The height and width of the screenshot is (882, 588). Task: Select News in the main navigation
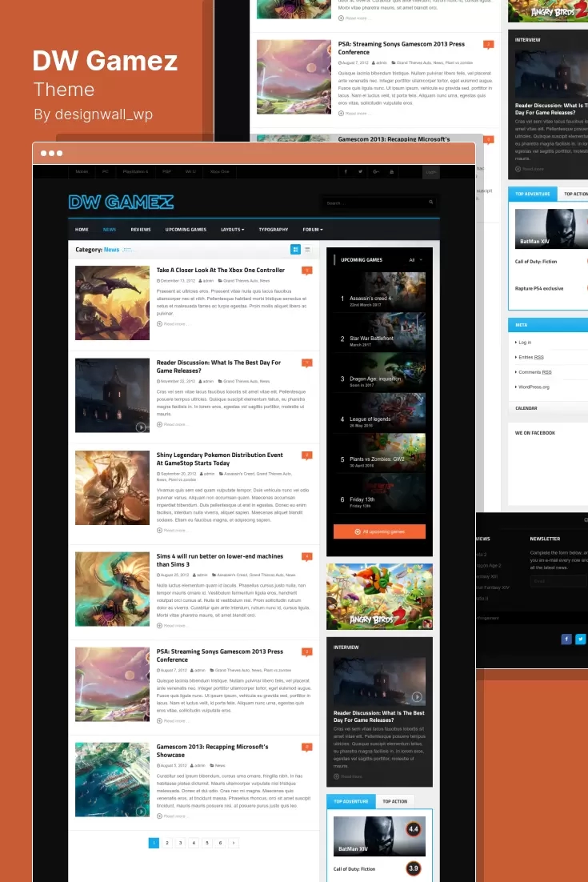coord(109,230)
